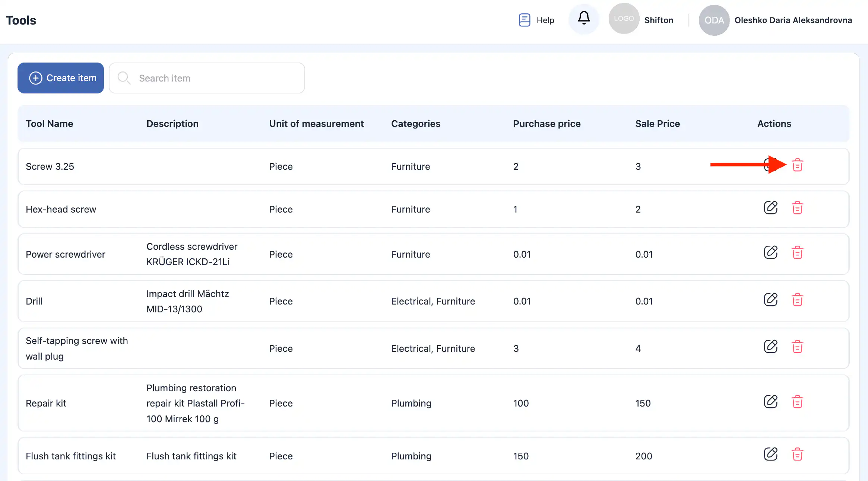The height and width of the screenshot is (481, 868).
Task: Delete the Screw 3.25 item
Action: pos(797,165)
